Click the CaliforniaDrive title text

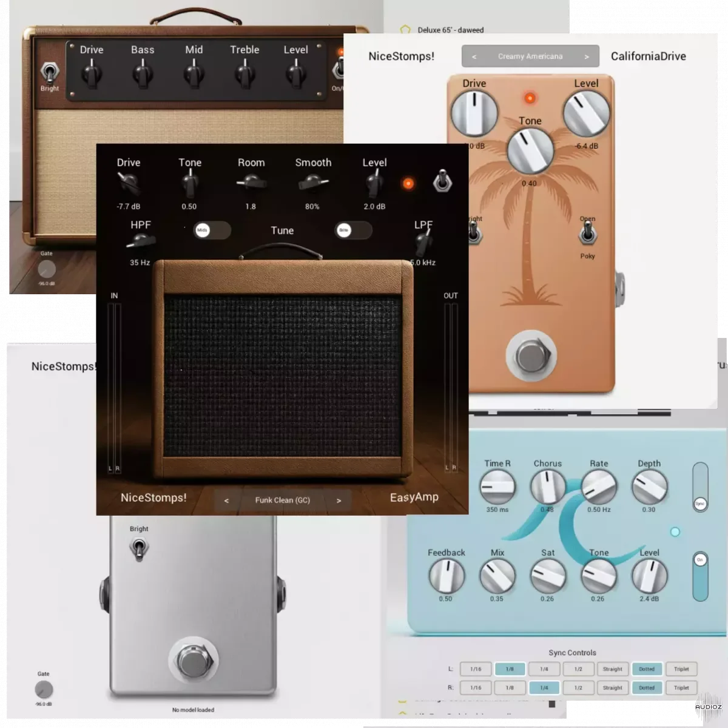point(648,56)
